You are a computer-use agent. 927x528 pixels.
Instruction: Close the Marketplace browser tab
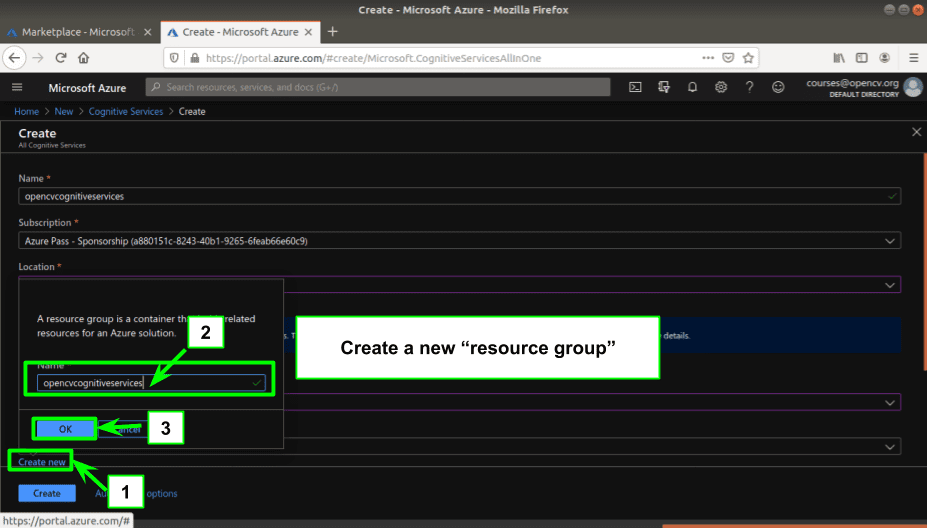coord(148,32)
